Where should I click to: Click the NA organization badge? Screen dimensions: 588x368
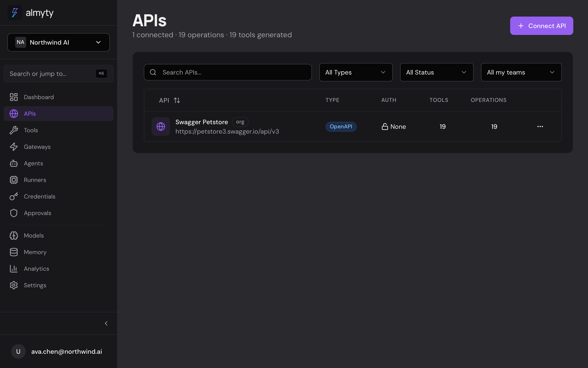click(21, 42)
